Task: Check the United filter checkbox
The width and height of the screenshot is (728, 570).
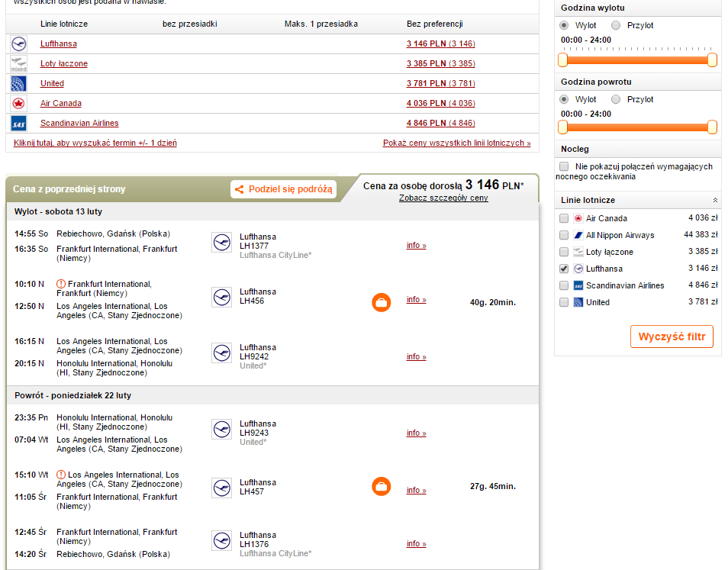Action: 564,302
